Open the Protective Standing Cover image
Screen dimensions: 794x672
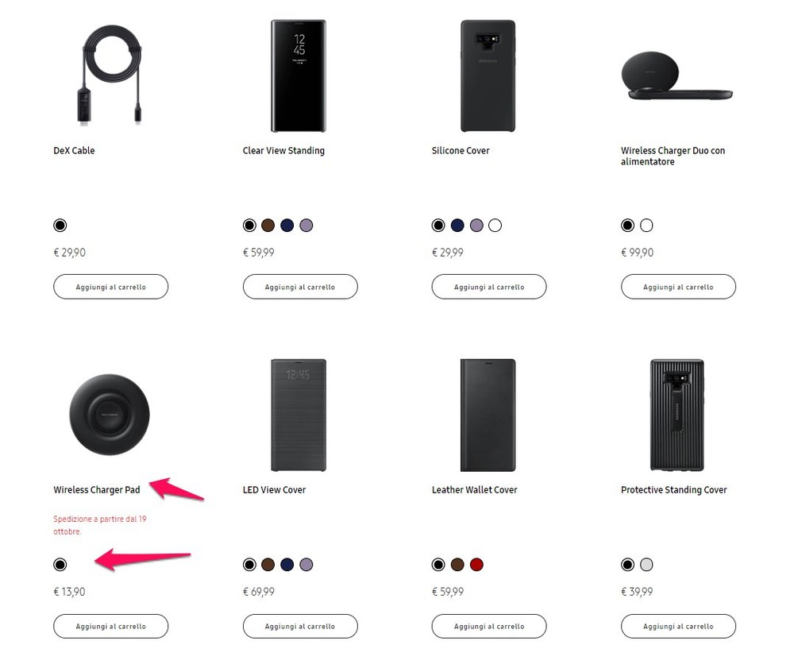(677, 415)
